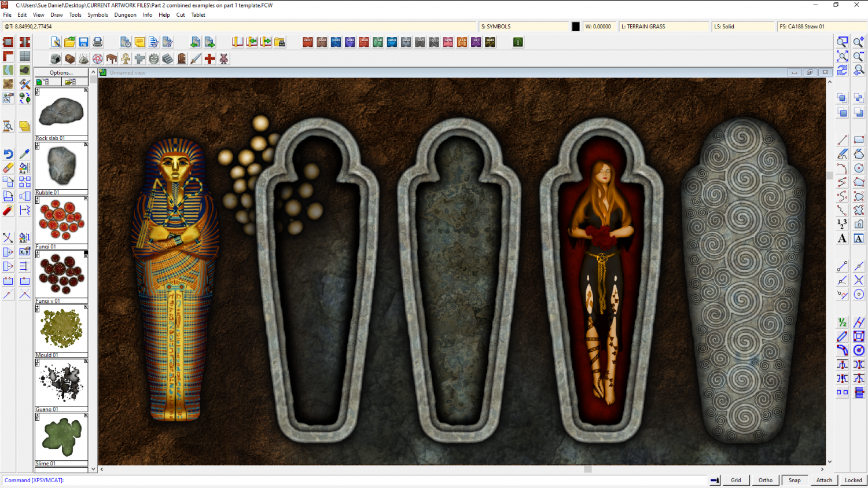868x488 pixels.
Task: Select the Default room tool
Action: (x=8, y=42)
